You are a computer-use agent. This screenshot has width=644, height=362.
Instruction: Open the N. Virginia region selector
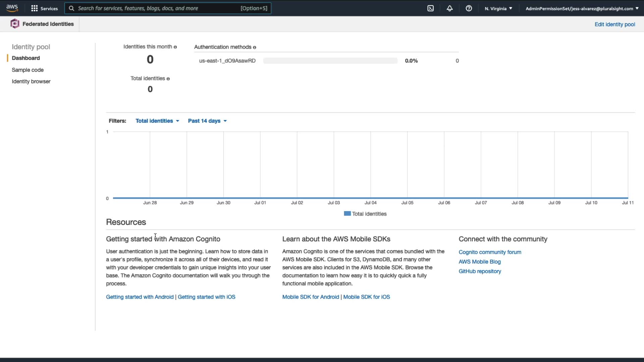[x=498, y=8]
